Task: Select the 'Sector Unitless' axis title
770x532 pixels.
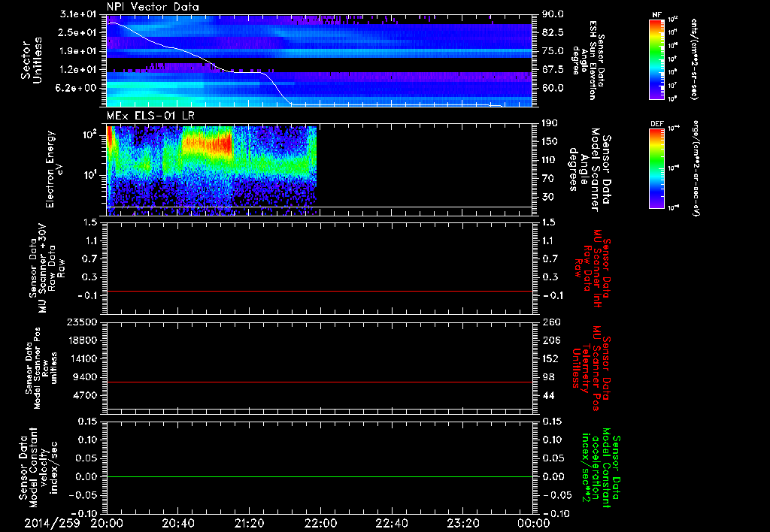Action: (x=31, y=60)
